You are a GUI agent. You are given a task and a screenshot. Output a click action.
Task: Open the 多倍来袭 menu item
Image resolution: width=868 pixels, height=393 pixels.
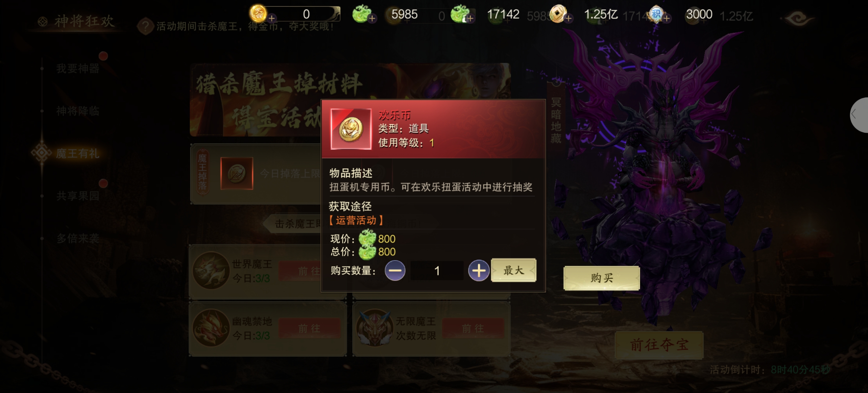pyautogui.click(x=78, y=239)
